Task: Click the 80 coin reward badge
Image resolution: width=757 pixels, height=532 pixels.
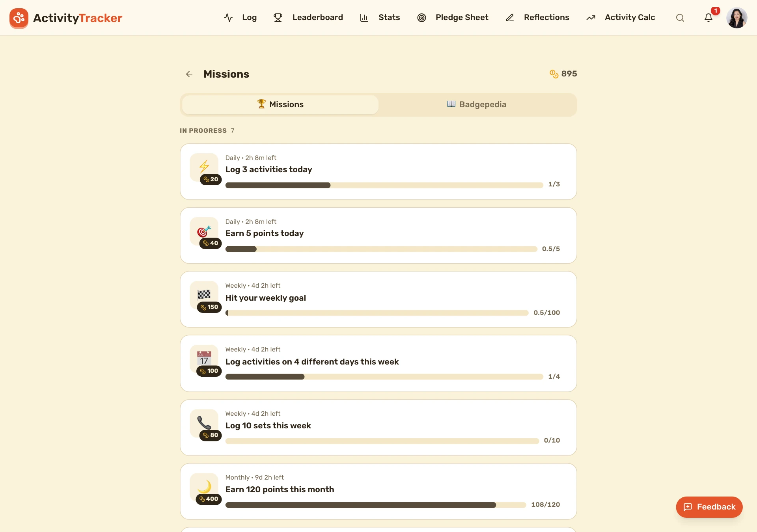Action: [211, 435]
